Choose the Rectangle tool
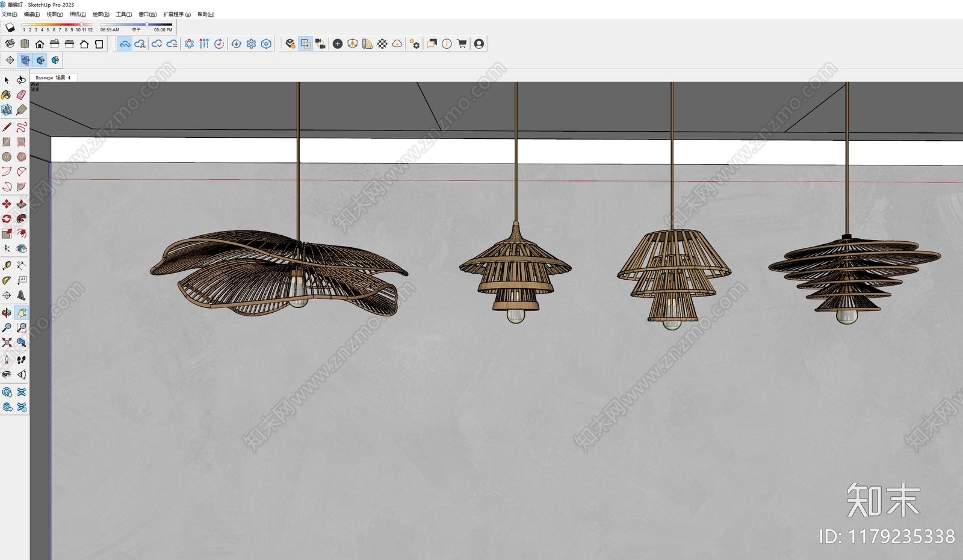Viewport: 963px width, 560px height. (x=7, y=142)
